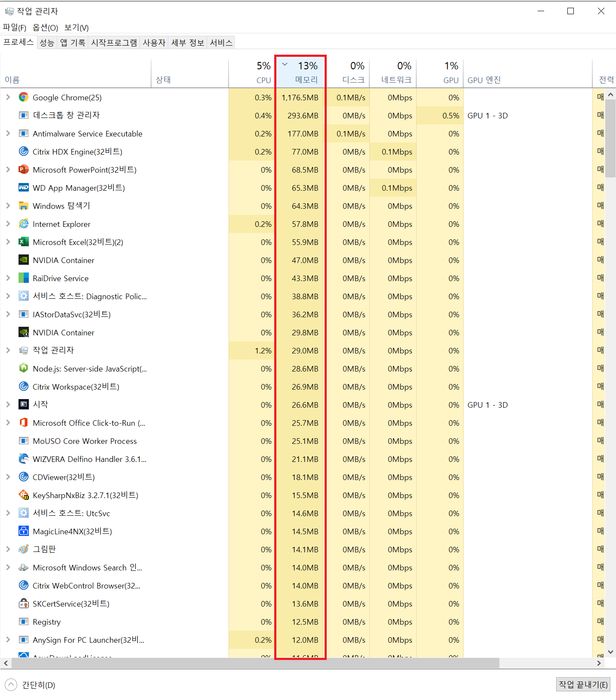Expand the Microsoft Excel(32비트)(2) group
The height and width of the screenshot is (700, 616).
(x=8, y=242)
